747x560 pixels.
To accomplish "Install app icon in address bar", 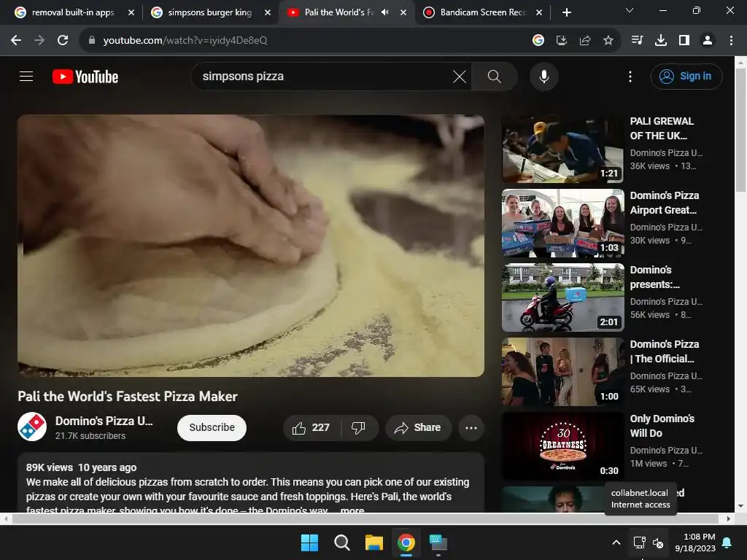I will tap(562, 41).
